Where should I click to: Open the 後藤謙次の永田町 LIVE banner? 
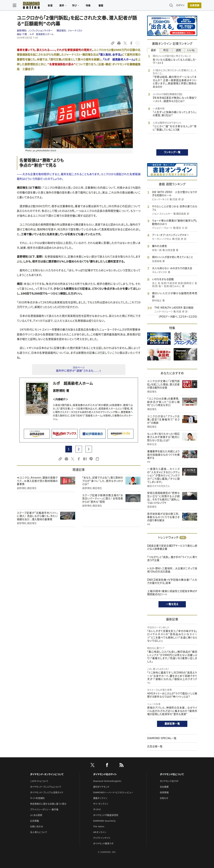click(159, 354)
